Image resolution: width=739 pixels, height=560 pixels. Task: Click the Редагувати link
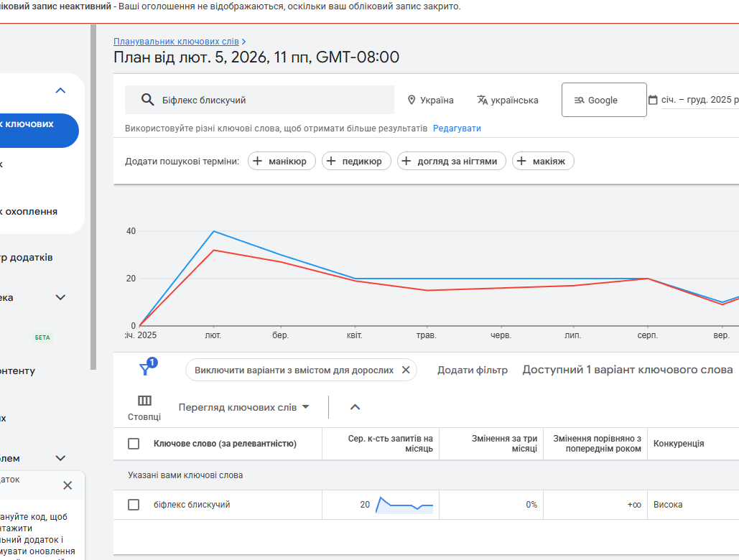[457, 129]
